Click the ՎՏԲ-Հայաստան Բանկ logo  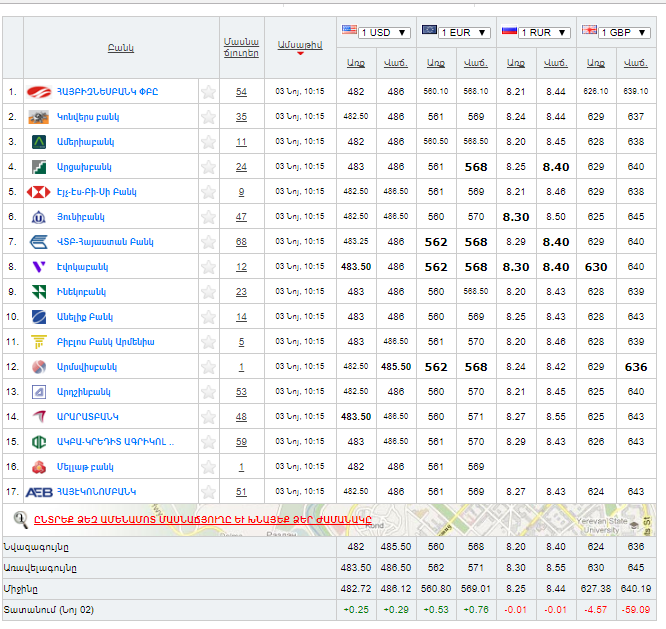coord(39,242)
